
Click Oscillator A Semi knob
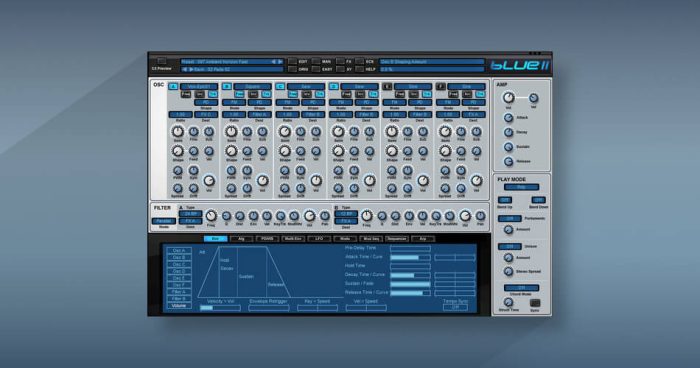point(178,131)
